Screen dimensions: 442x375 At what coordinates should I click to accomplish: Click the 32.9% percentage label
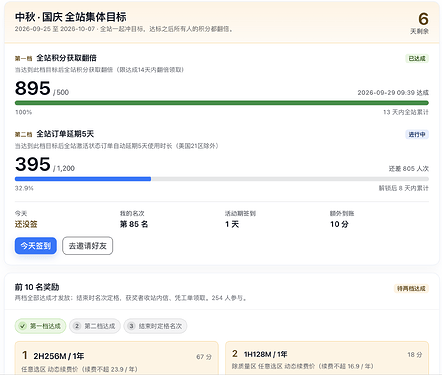point(24,188)
